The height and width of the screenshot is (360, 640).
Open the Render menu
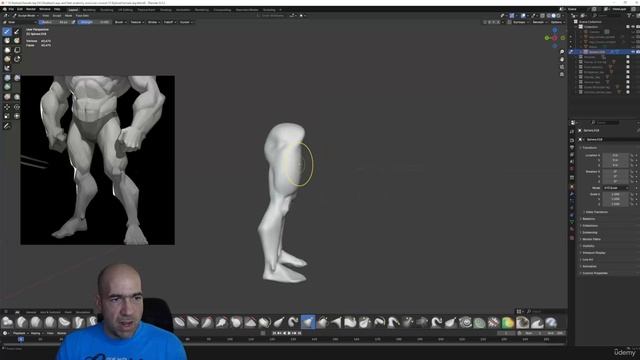(31, 9)
